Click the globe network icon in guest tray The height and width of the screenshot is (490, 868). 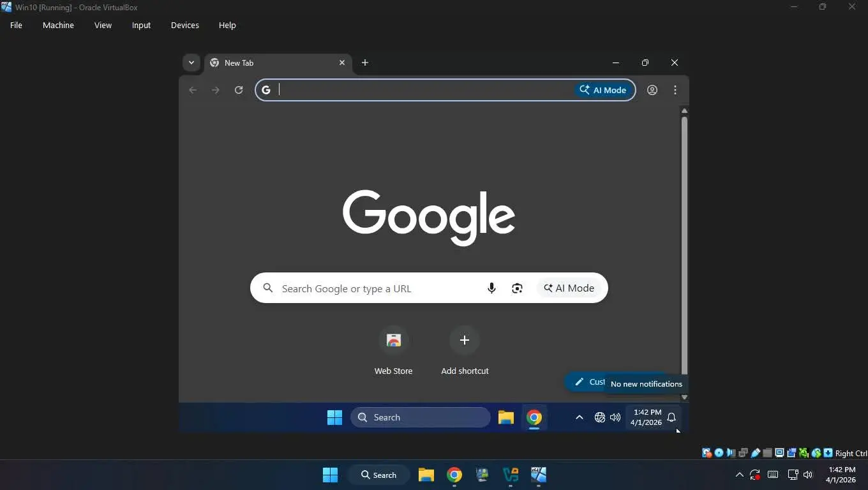pos(600,417)
